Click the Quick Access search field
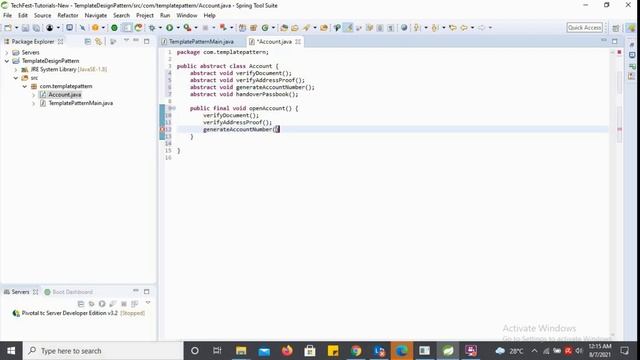The height and width of the screenshot is (360, 640). pos(584,28)
